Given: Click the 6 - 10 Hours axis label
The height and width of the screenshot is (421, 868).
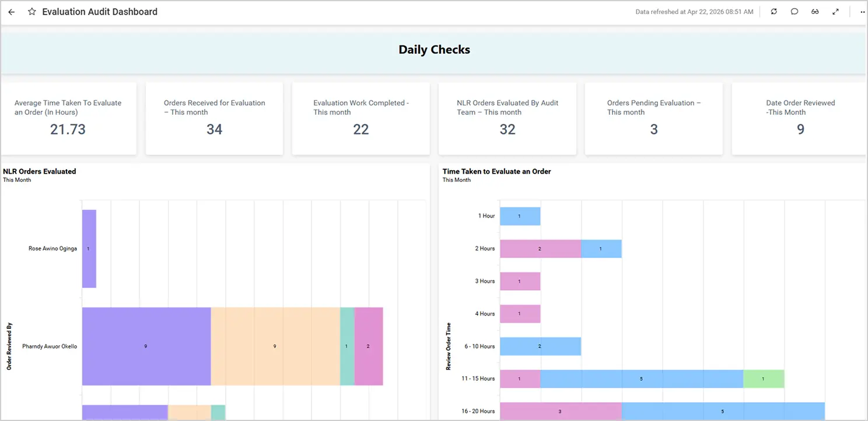Looking at the screenshot, I should click(x=479, y=346).
